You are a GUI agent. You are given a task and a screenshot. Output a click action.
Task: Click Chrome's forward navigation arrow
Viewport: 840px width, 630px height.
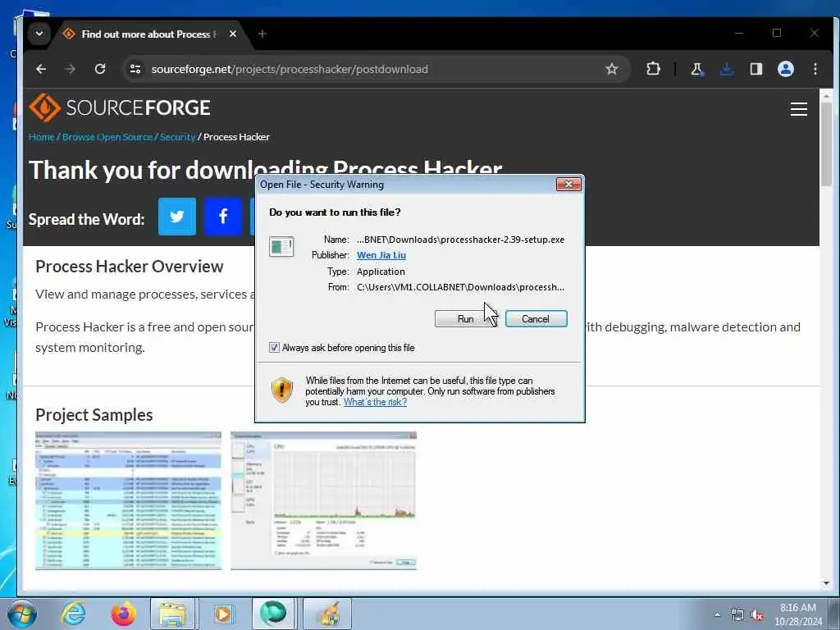tap(71, 69)
